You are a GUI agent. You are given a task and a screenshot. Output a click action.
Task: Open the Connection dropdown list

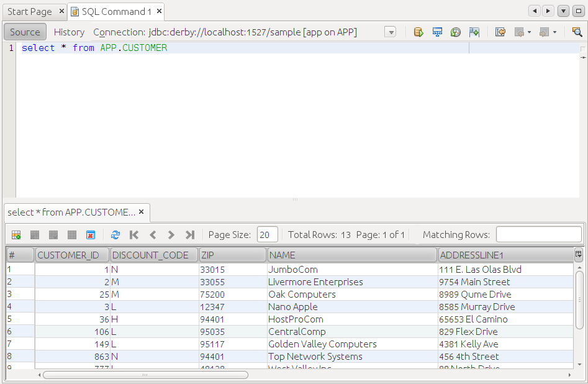390,32
